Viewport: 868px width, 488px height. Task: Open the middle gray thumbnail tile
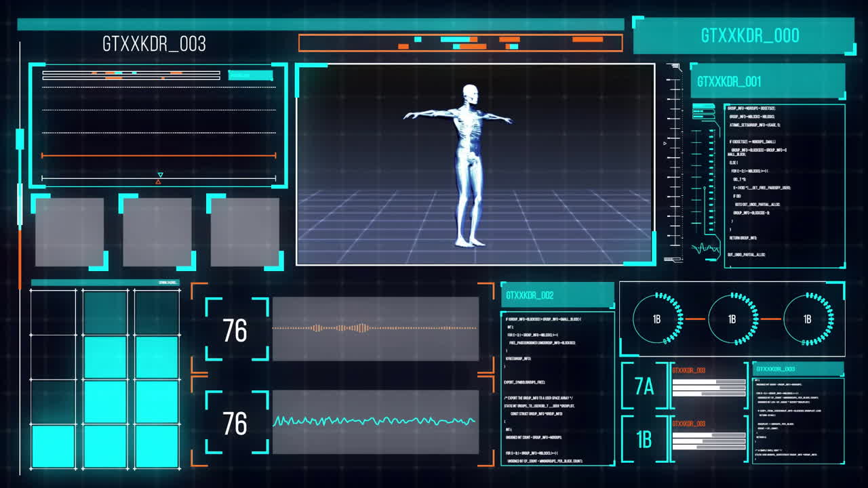157,232
